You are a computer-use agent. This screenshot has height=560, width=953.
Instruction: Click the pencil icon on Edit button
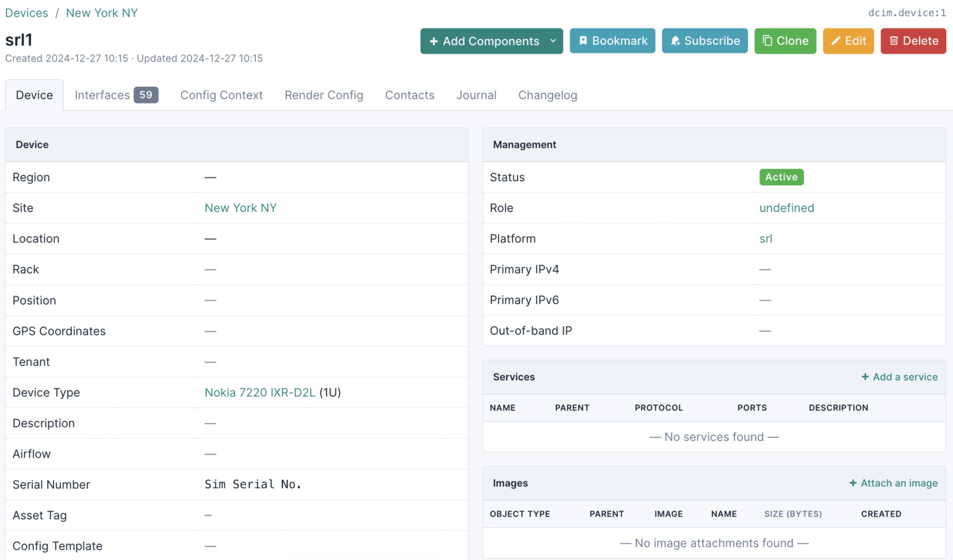click(x=836, y=41)
